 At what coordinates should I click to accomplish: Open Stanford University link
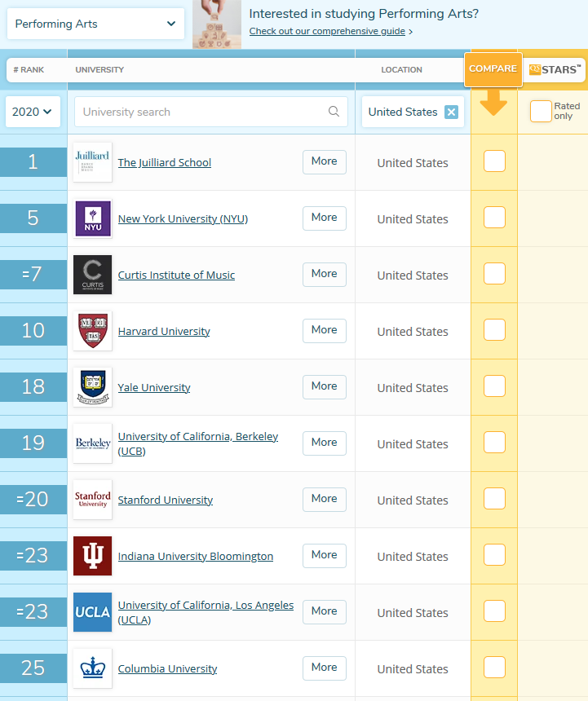coord(166,500)
